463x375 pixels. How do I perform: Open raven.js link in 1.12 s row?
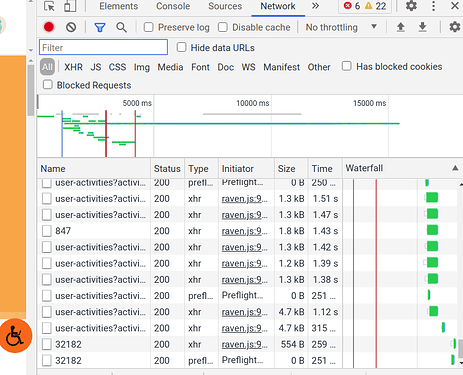[244, 312]
